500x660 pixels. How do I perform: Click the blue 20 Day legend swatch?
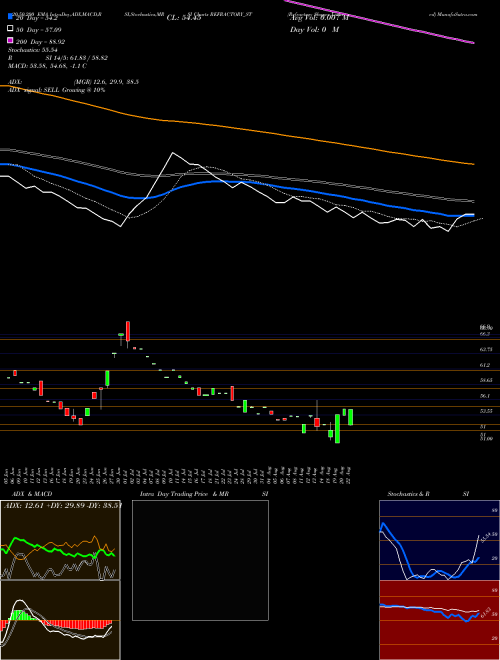coord(10,16)
